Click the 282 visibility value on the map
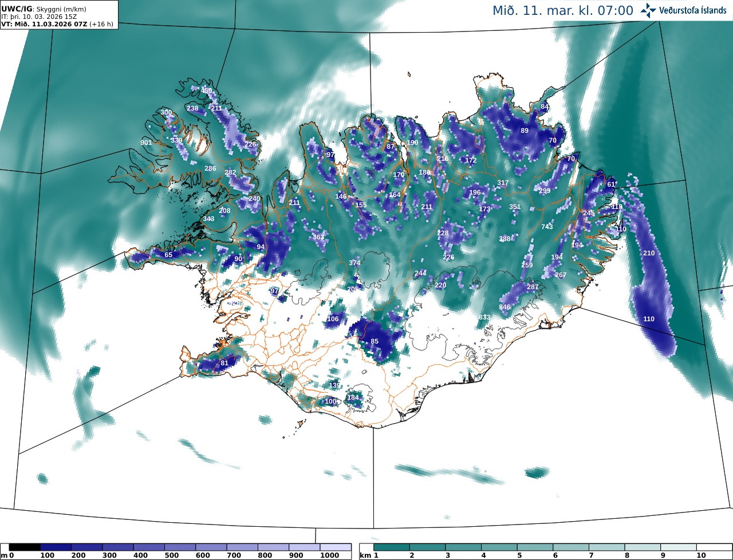The image size is (733, 560). point(230,172)
